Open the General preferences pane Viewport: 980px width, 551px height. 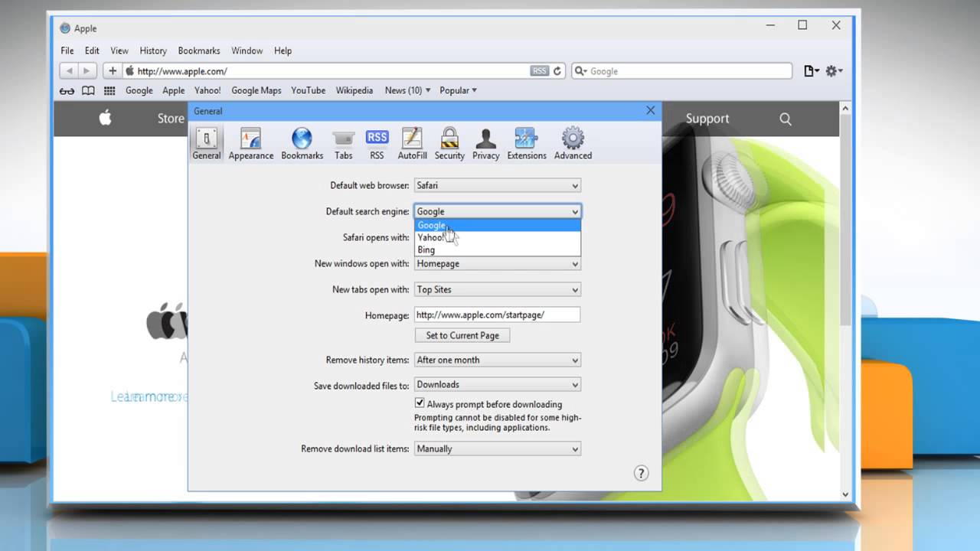207,144
